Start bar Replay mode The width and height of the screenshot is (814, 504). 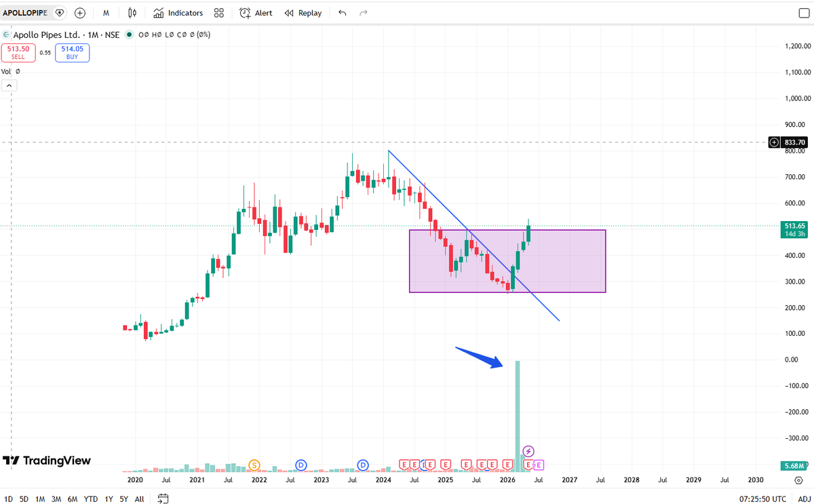click(x=303, y=13)
